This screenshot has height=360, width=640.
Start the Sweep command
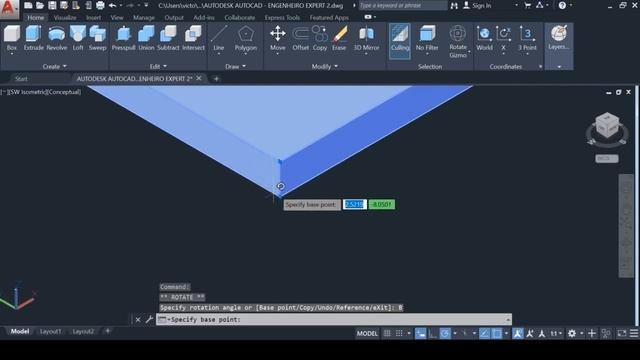98,38
